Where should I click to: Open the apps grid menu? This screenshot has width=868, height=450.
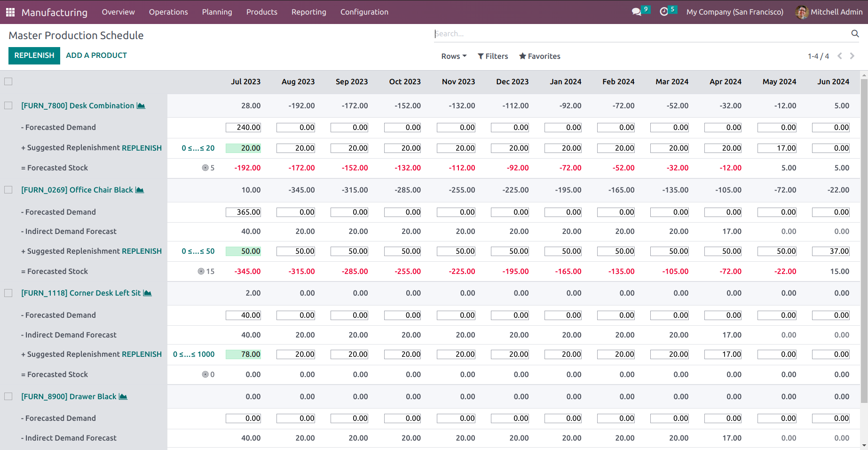10,12
